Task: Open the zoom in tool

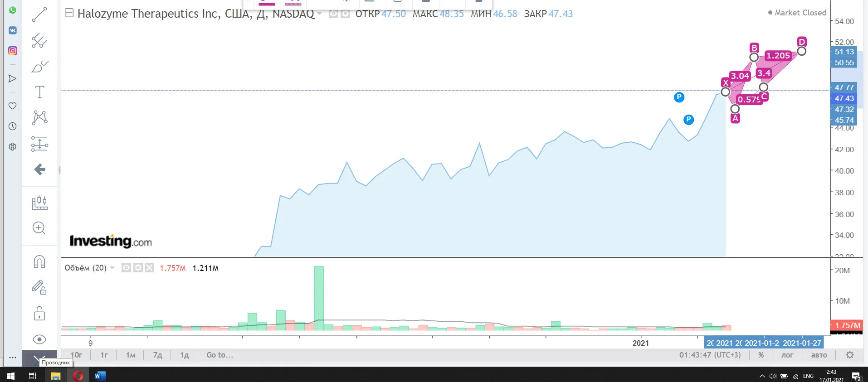Action: (x=39, y=228)
